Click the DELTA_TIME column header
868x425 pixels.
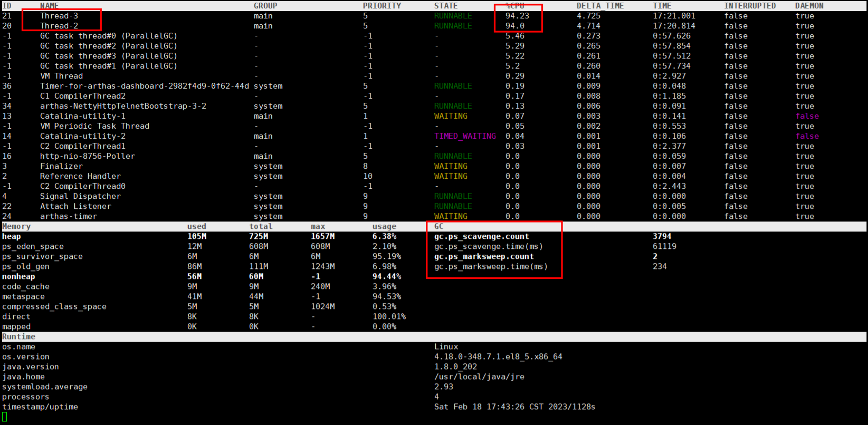coord(600,6)
